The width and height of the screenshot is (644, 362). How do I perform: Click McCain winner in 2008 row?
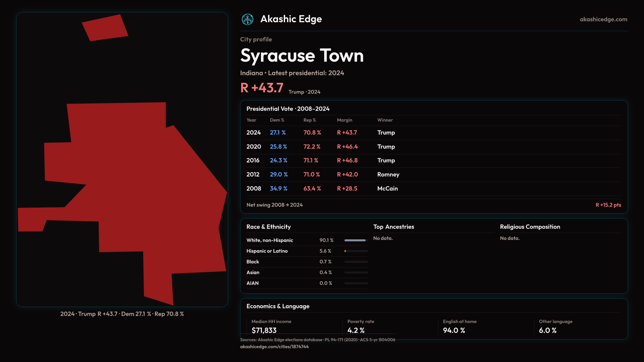tap(387, 189)
